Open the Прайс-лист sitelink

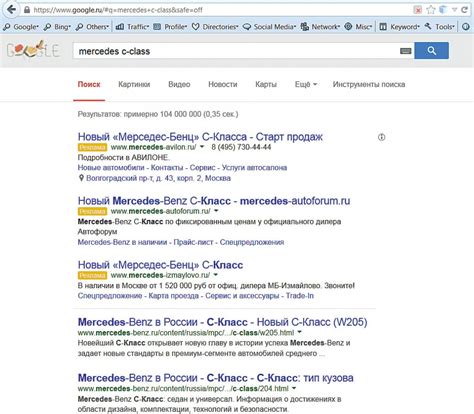(193, 242)
